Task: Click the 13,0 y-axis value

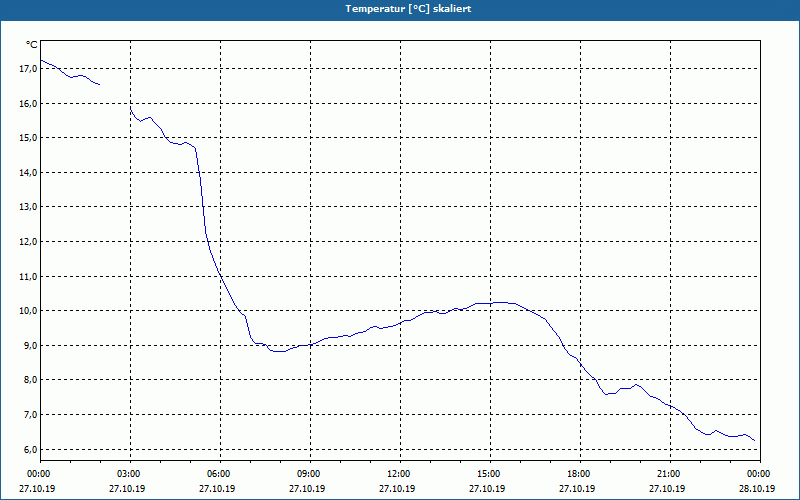Action: pyautogui.click(x=28, y=207)
